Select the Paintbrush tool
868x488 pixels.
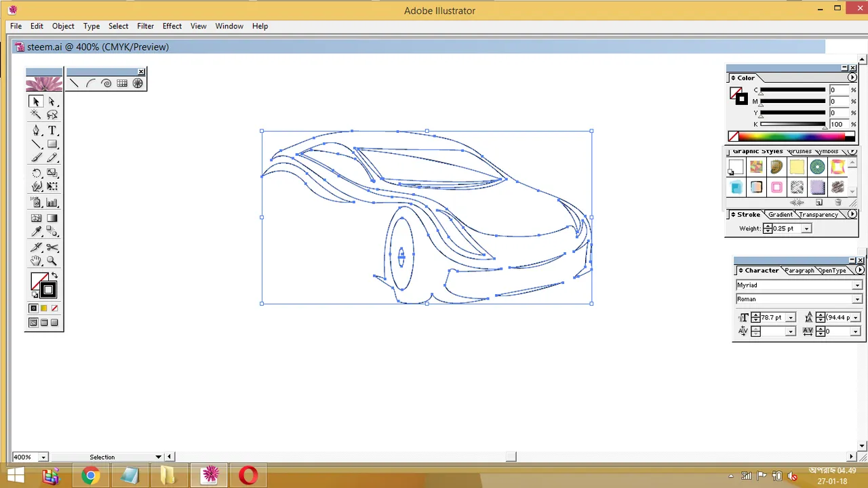click(x=36, y=158)
